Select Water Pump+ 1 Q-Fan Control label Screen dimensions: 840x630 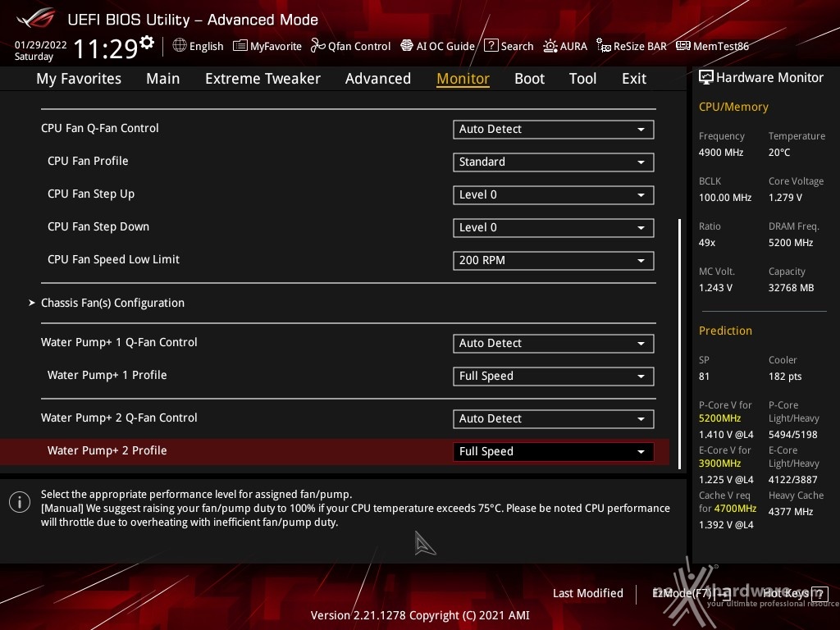click(x=119, y=342)
